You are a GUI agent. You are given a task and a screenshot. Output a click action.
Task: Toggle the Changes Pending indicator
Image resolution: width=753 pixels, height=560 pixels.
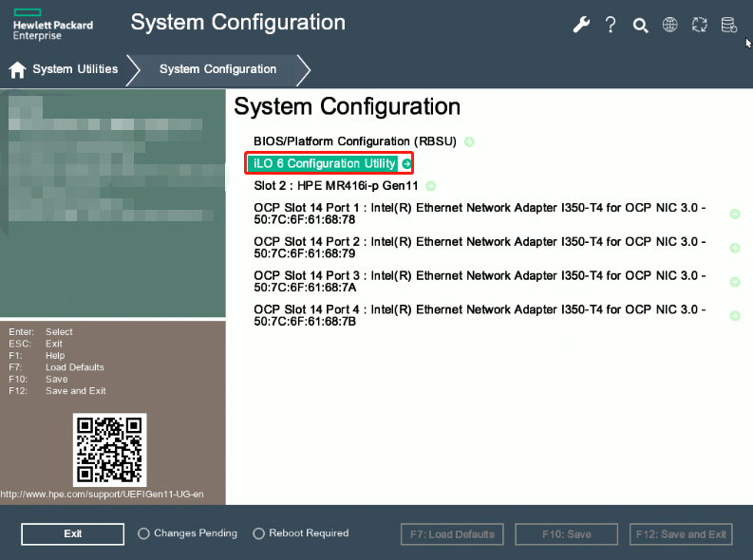point(143,533)
